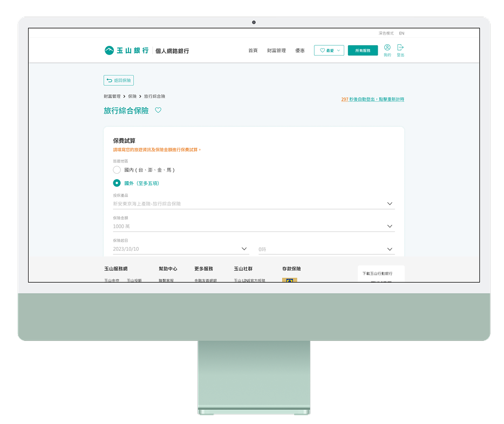Click the deposit insurance badge in footer
This screenshot has height=424, width=504.
[289, 280]
